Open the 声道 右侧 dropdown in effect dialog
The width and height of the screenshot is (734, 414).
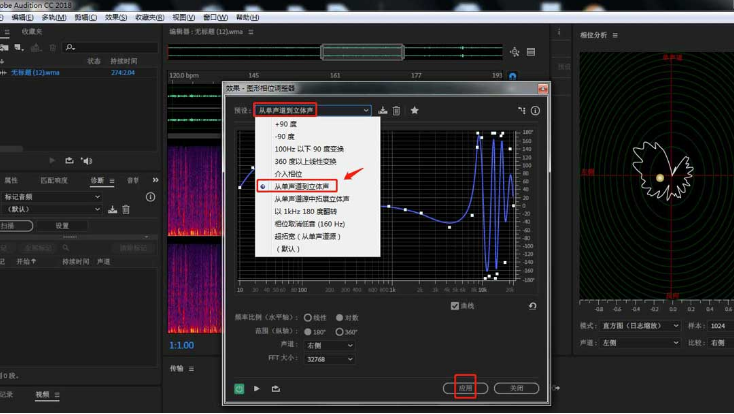pyautogui.click(x=330, y=346)
